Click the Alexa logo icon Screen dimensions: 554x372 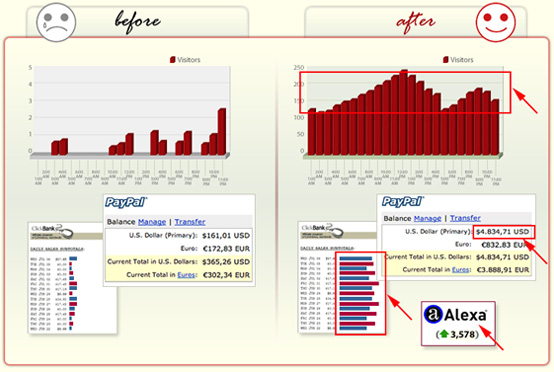[x=433, y=314]
